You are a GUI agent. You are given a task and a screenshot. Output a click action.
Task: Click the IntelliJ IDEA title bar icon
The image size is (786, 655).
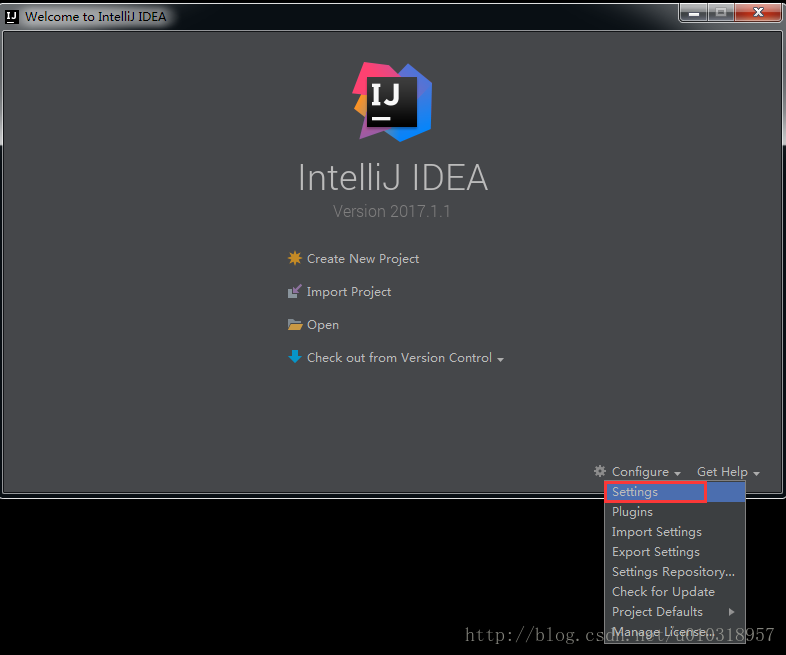coord(12,17)
